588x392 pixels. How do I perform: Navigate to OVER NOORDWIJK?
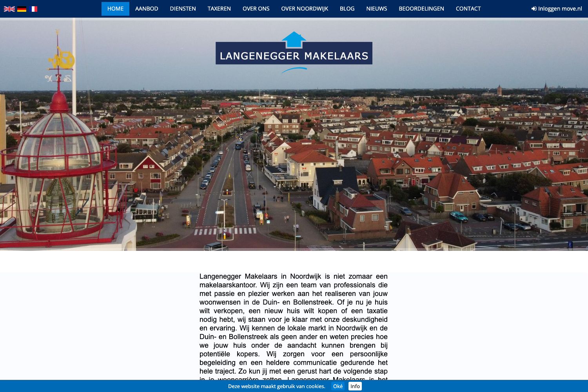pos(305,9)
